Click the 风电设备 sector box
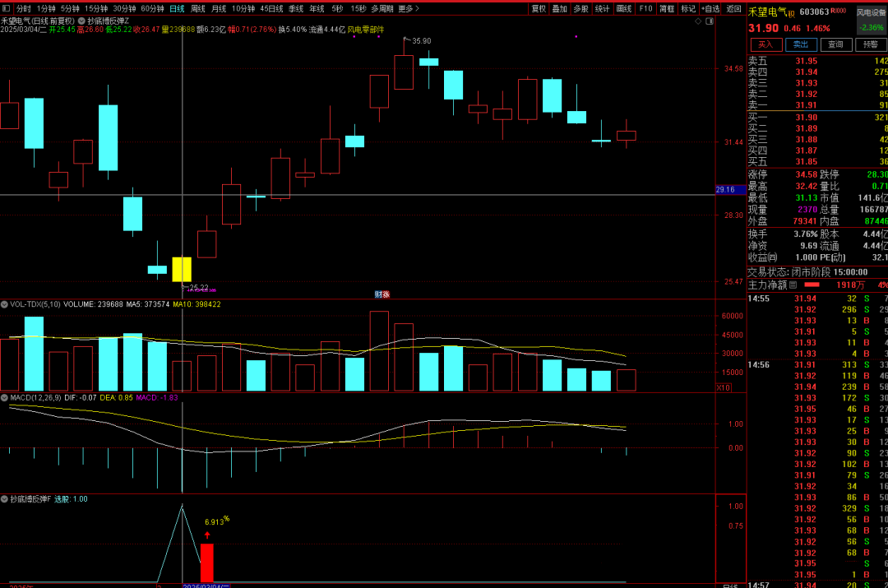Screen dimensions: 888x588 click(x=871, y=12)
